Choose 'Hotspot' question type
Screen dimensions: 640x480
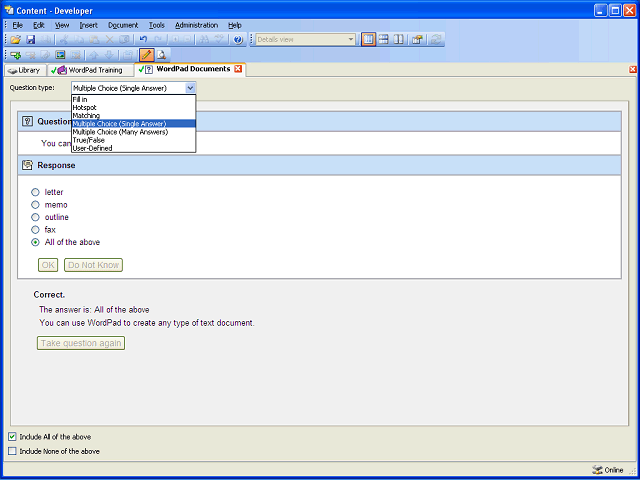point(133,107)
